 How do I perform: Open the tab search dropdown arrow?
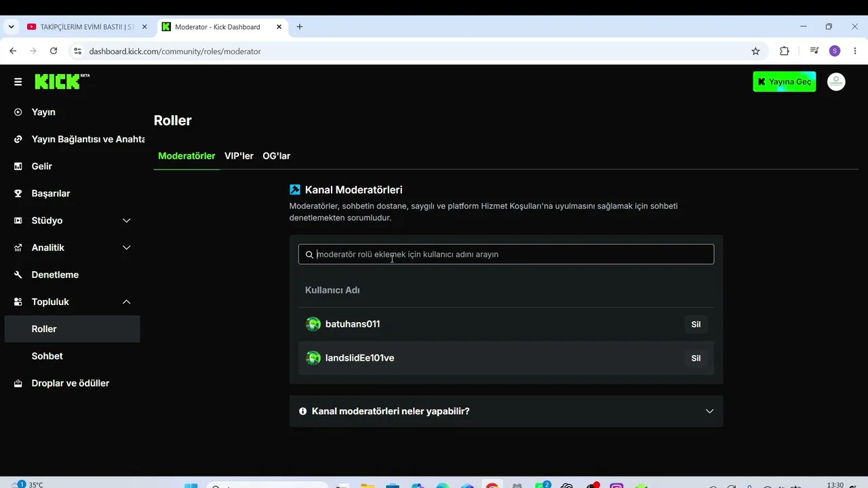click(11, 26)
